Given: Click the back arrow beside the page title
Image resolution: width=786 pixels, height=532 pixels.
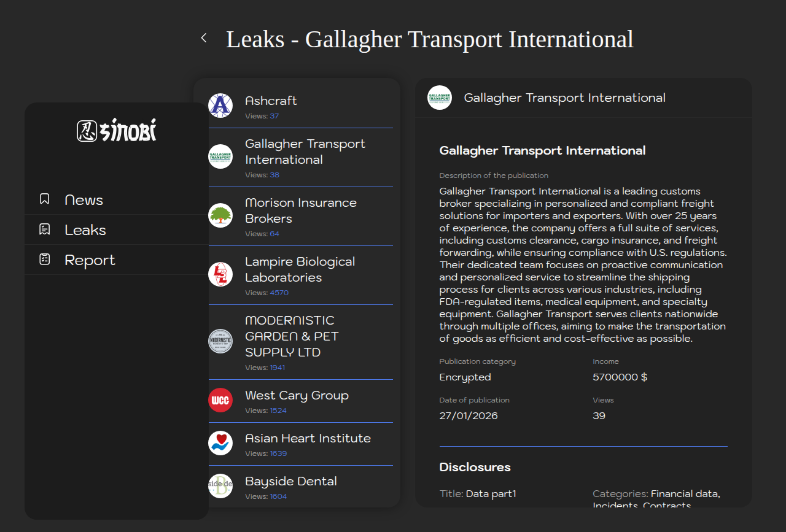Looking at the screenshot, I should coord(204,38).
